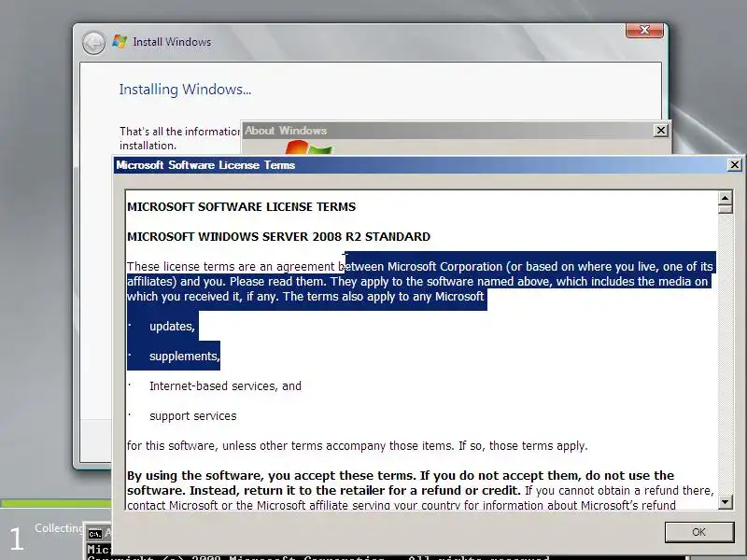Image resolution: width=747 pixels, height=560 pixels.
Task: Click the 'Internet-based services, and' line
Action: 225,385
